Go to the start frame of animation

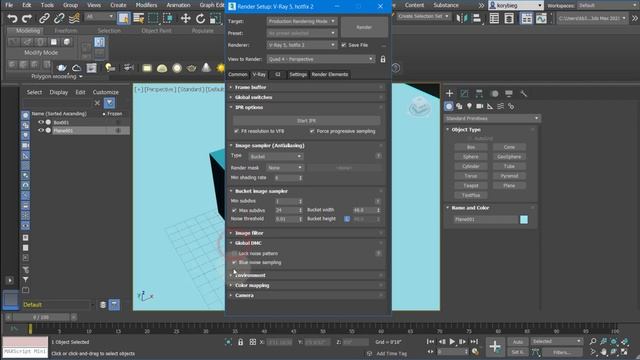431,341
